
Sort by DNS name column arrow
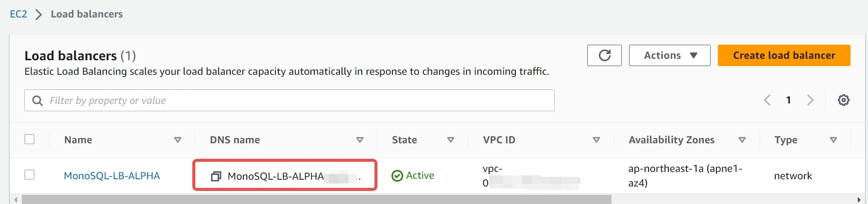tap(360, 140)
